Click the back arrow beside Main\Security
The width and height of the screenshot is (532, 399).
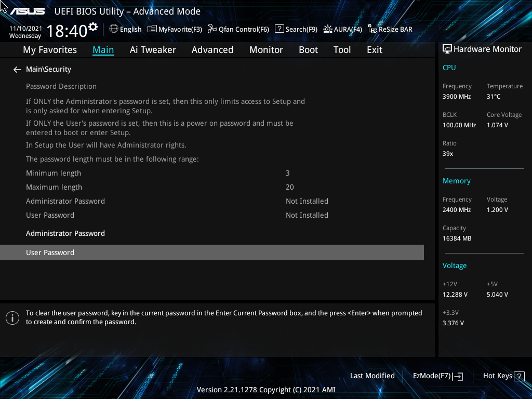click(17, 70)
